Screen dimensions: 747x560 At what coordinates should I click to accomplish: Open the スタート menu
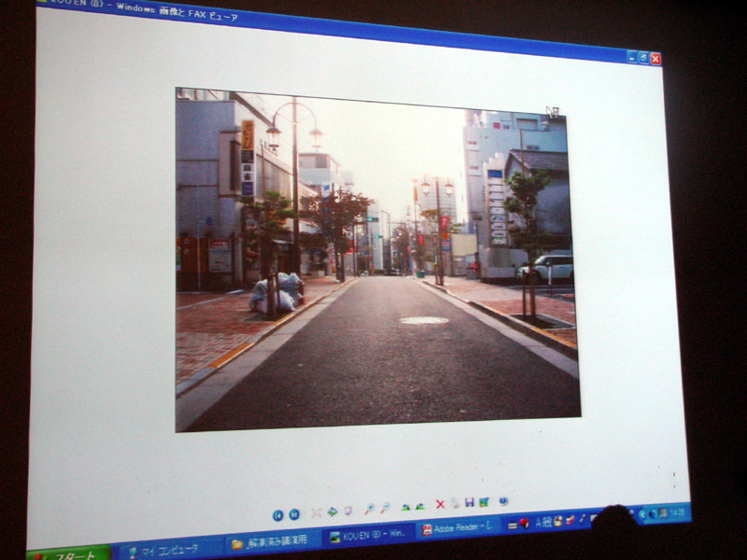(x=69, y=553)
